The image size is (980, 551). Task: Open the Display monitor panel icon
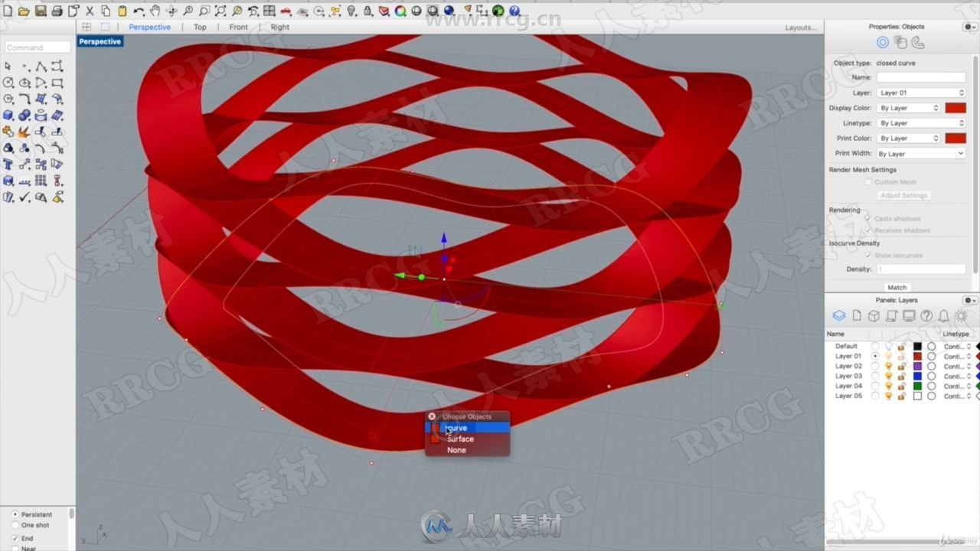[x=909, y=316]
